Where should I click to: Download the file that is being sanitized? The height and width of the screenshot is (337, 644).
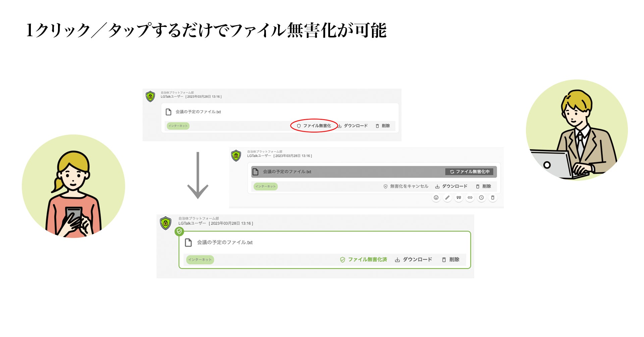pyautogui.click(x=451, y=186)
